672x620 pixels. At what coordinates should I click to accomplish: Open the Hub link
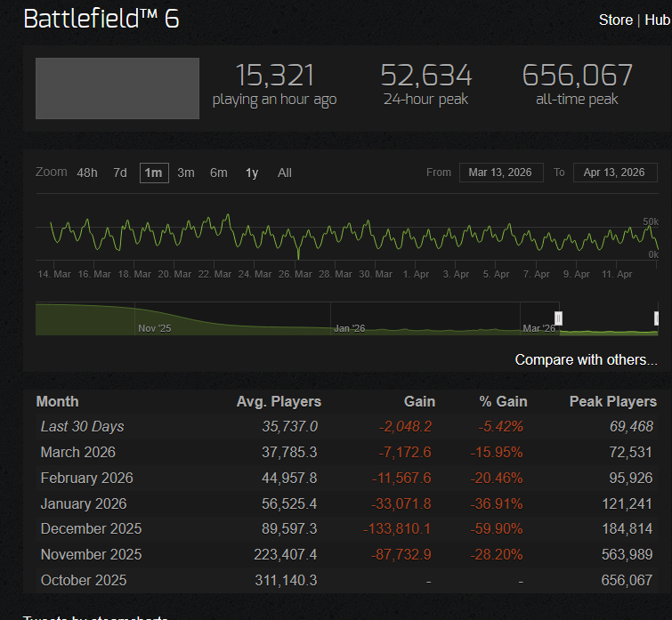click(x=658, y=20)
